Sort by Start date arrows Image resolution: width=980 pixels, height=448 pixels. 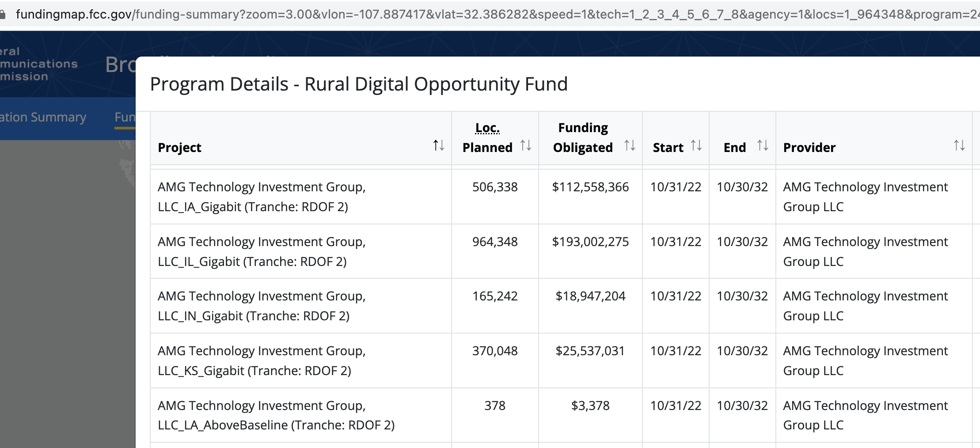696,145
